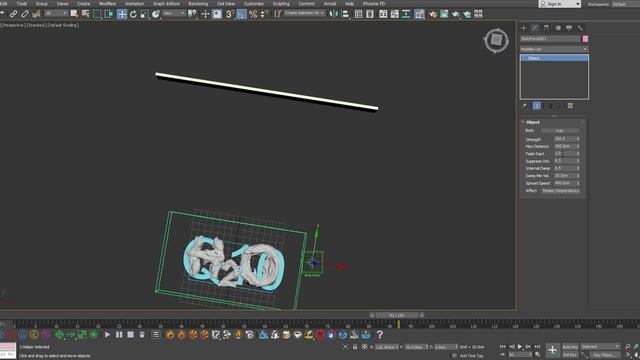Open the Affect Smoke/Temperature dropdown

pyautogui.click(x=560, y=191)
